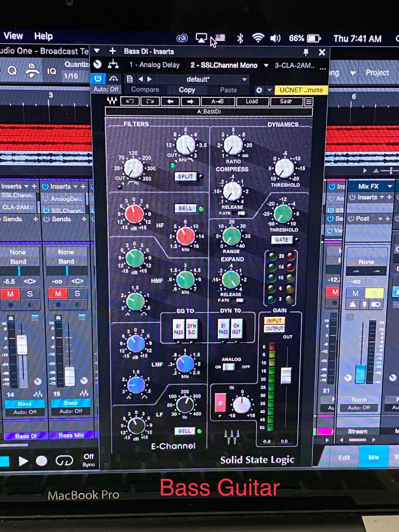This screenshot has width=399, height=532.
Task: Open Inserts dropdown arrow on Bass Mic channel
Action: (75, 187)
